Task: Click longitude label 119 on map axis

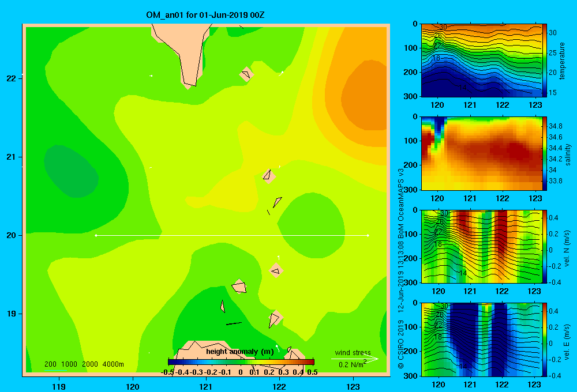Action: click(x=59, y=386)
